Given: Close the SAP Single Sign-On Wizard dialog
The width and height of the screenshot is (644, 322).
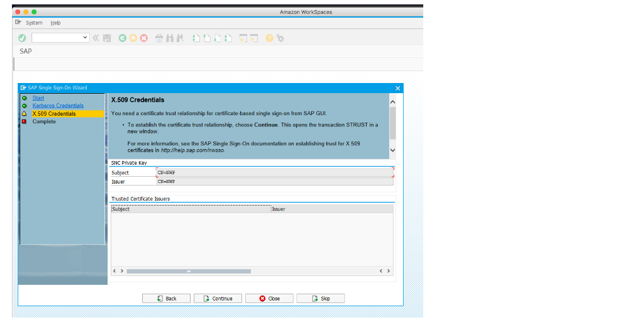Looking at the screenshot, I should pos(397,88).
